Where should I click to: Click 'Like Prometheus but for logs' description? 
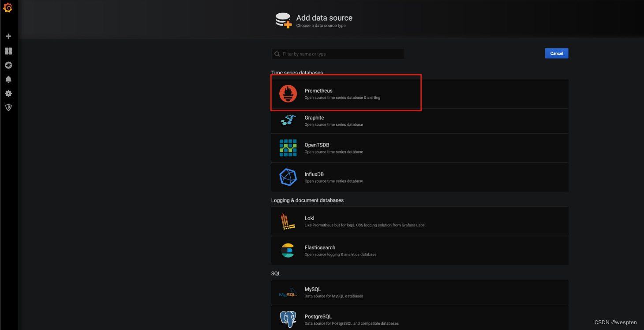pyautogui.click(x=364, y=225)
